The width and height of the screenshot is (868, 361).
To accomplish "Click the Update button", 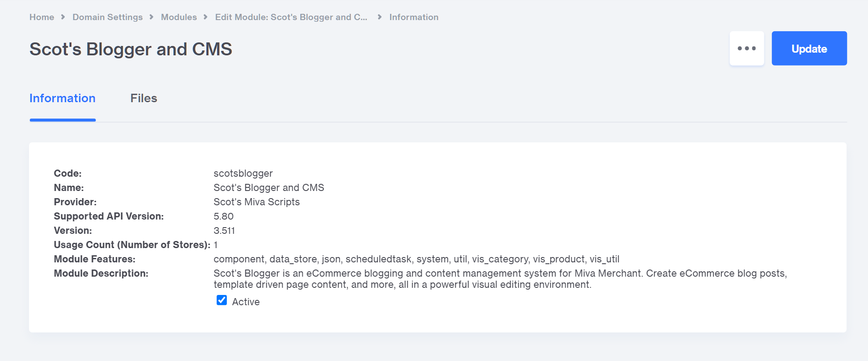I will [x=809, y=48].
